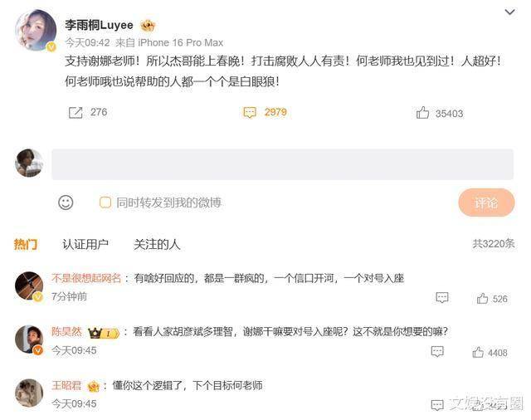Reply to 不是很想起网名's comment
The width and height of the screenshot is (531, 420).
point(442,298)
